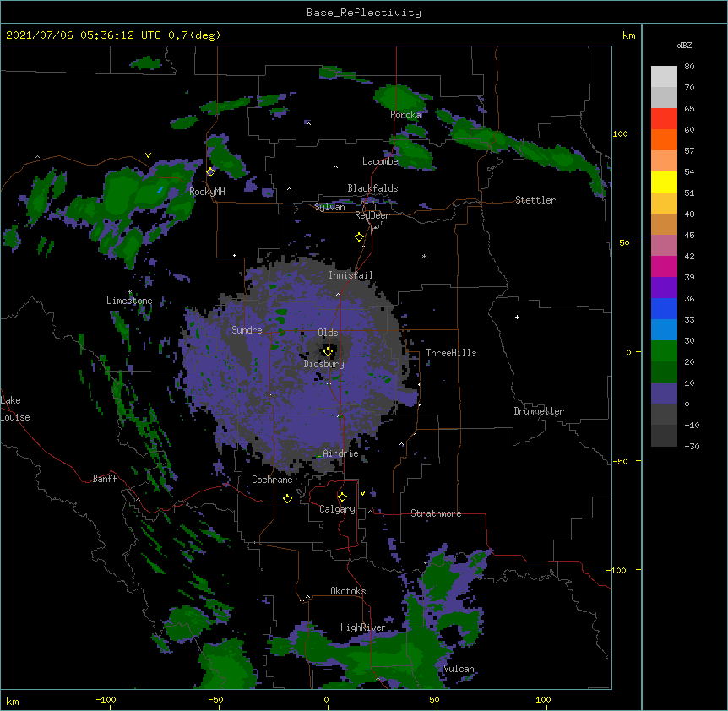Click the HighRiver town label
The height and width of the screenshot is (711, 728).
point(363,627)
